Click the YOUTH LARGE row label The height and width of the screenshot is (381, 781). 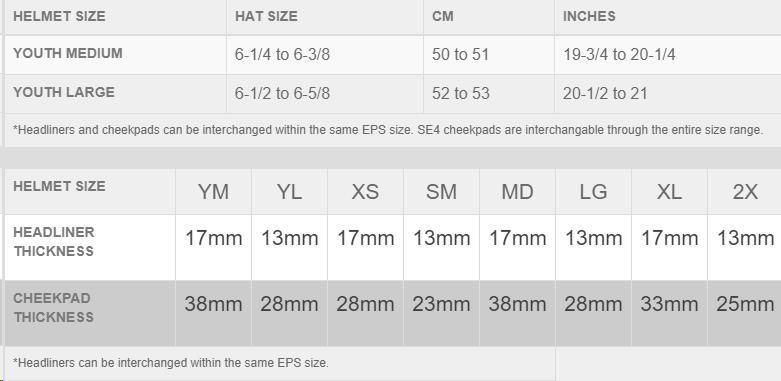pyautogui.click(x=64, y=93)
